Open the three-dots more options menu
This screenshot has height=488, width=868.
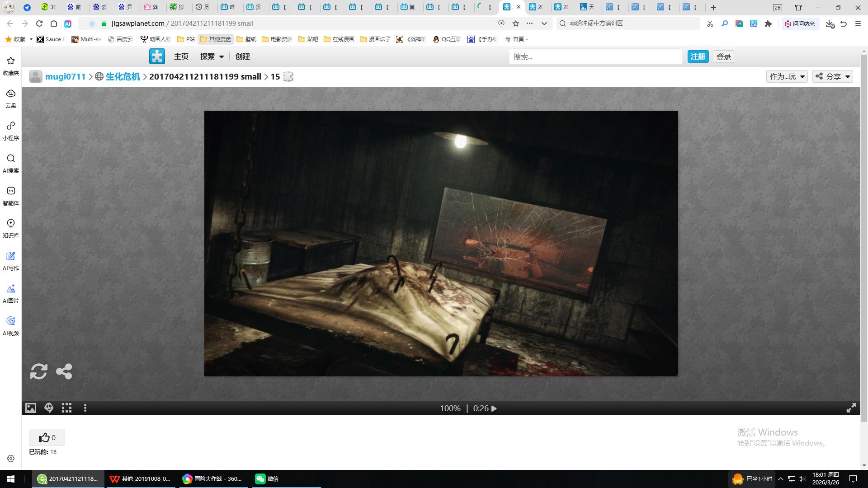[x=85, y=408]
